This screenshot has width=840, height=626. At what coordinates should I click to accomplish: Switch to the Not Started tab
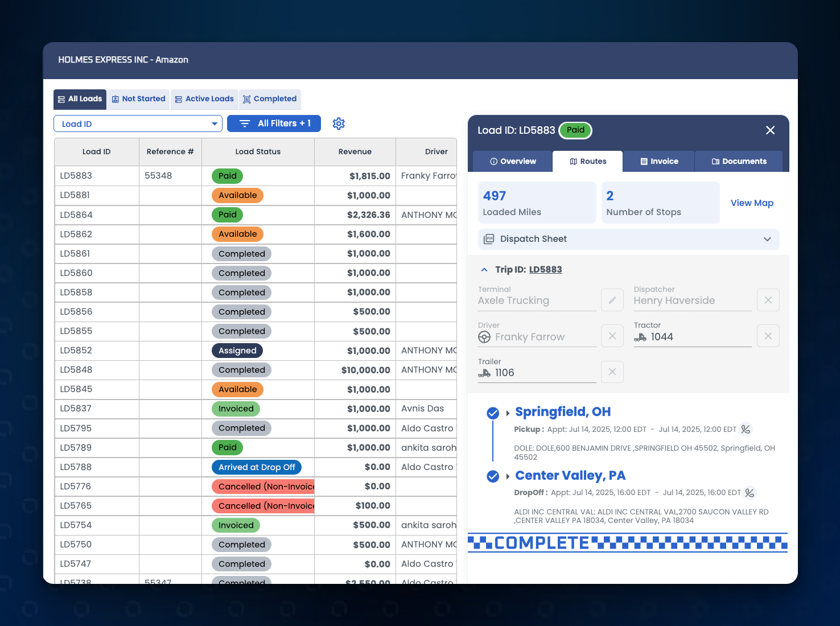[138, 99]
